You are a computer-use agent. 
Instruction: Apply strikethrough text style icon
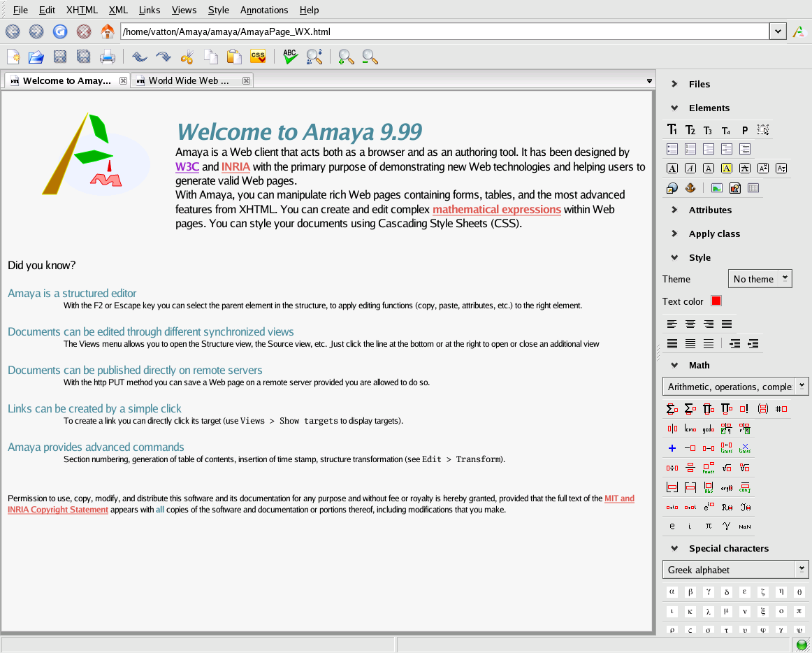click(745, 168)
